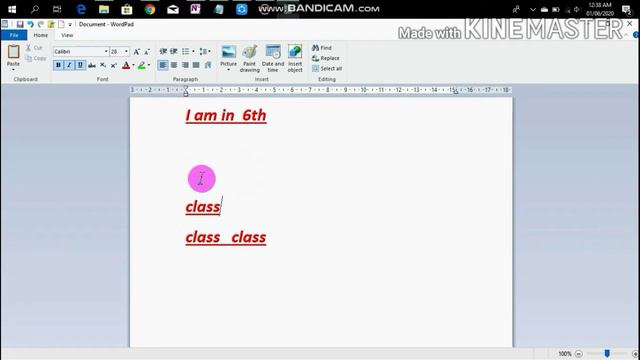Image resolution: width=640 pixels, height=360 pixels.
Task: Open the File menu
Action: click(x=14, y=35)
